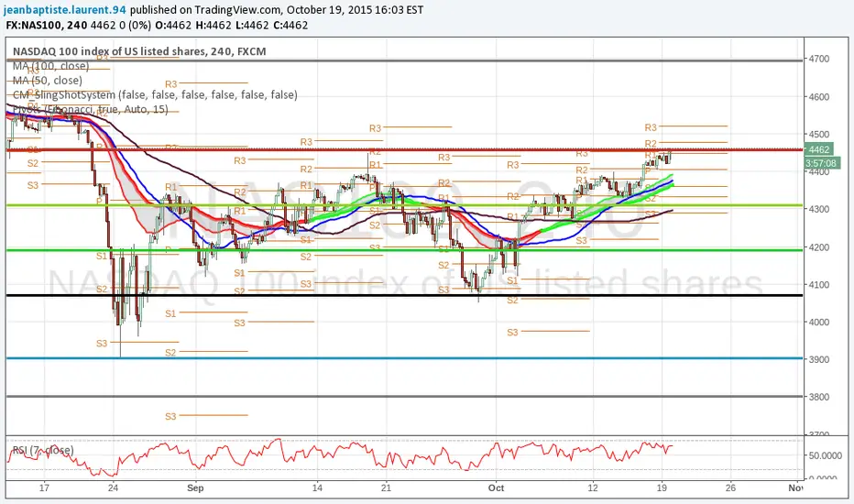Click the C:4462 close value
Screen dimensions: 854x504
click(290, 25)
